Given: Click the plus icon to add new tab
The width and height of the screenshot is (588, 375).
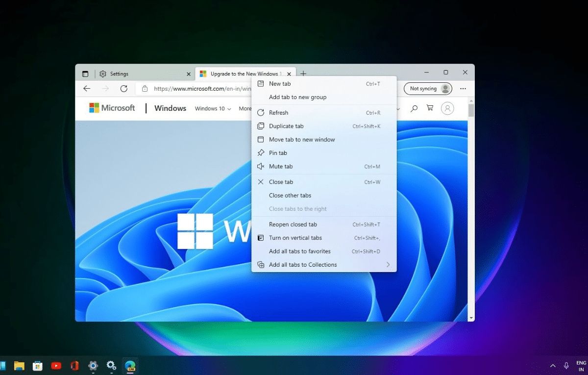Looking at the screenshot, I should pyautogui.click(x=303, y=74).
